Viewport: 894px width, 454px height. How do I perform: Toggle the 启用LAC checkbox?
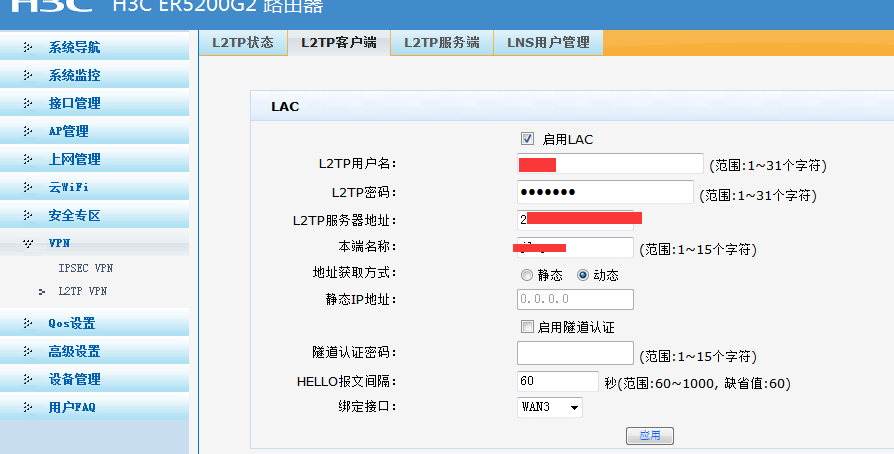527,139
